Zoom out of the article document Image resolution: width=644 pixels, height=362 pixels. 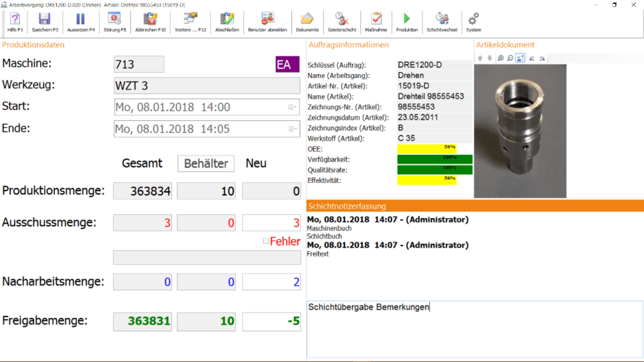coord(510,58)
